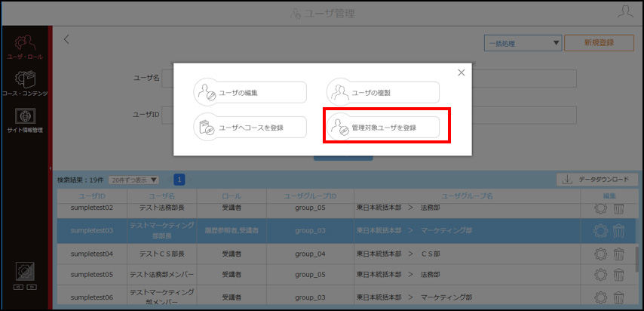Click the settings gear icon at sidebar bottom
Viewport: 644px width, 311px height.
(25, 272)
